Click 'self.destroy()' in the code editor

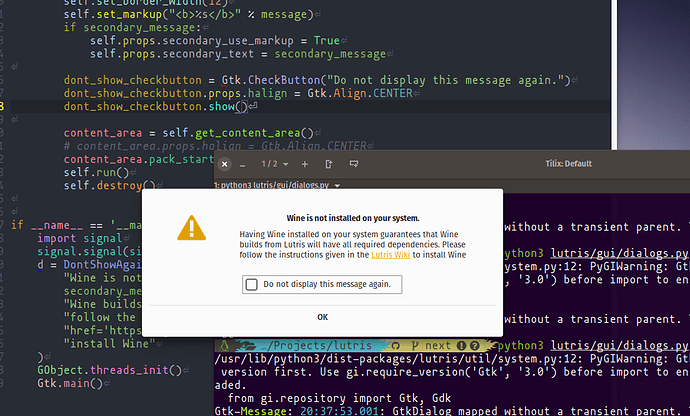(x=109, y=186)
